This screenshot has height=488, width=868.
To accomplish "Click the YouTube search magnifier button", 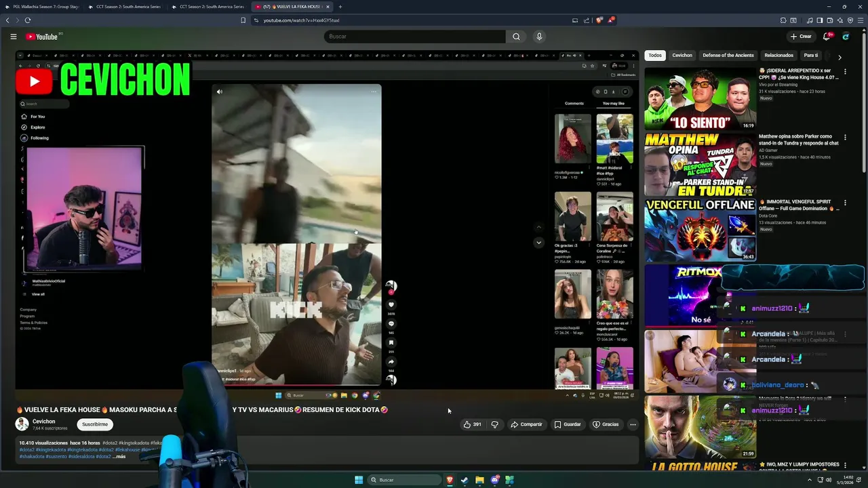I will 516,37.
